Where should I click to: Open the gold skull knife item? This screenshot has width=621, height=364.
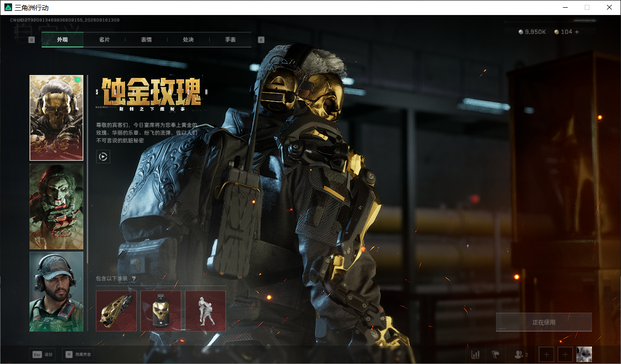click(x=116, y=311)
